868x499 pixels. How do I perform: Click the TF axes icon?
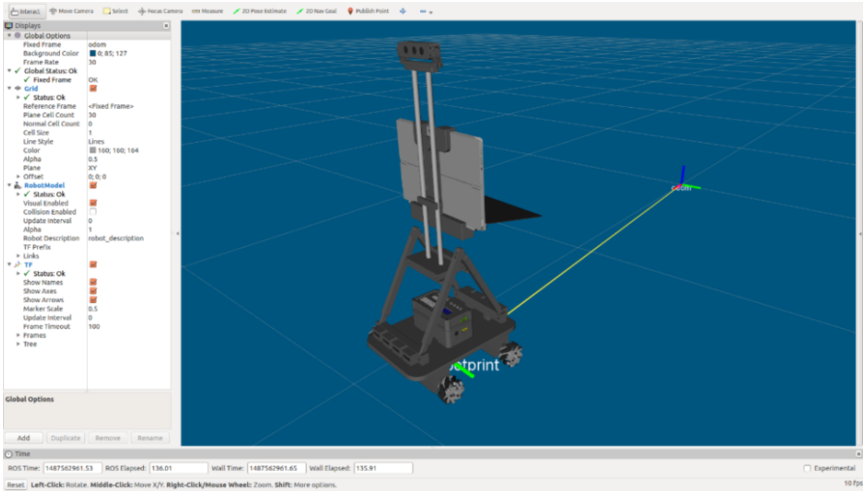[18, 265]
